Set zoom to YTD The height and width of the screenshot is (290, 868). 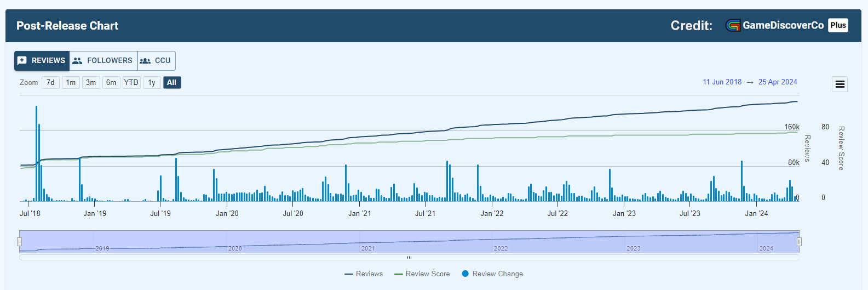pyautogui.click(x=131, y=83)
